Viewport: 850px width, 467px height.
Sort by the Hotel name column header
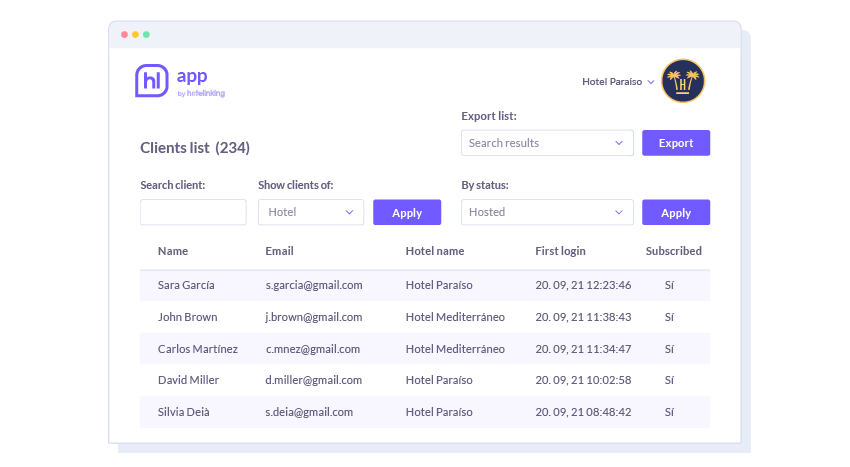click(435, 251)
